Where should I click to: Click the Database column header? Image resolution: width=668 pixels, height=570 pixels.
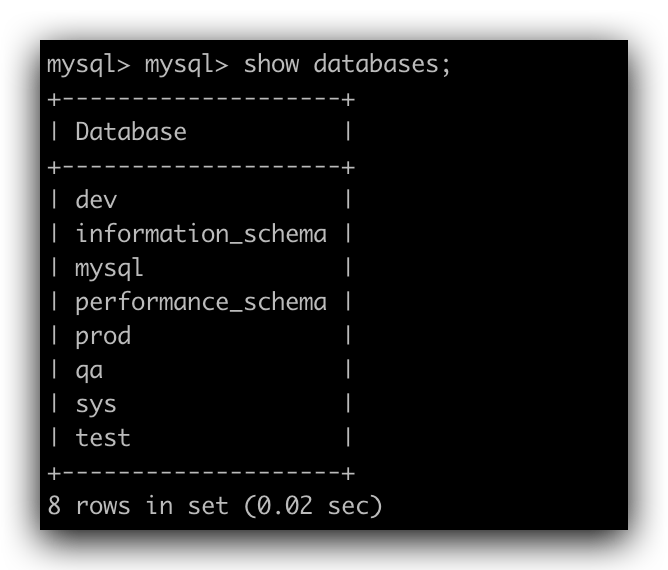point(131,132)
